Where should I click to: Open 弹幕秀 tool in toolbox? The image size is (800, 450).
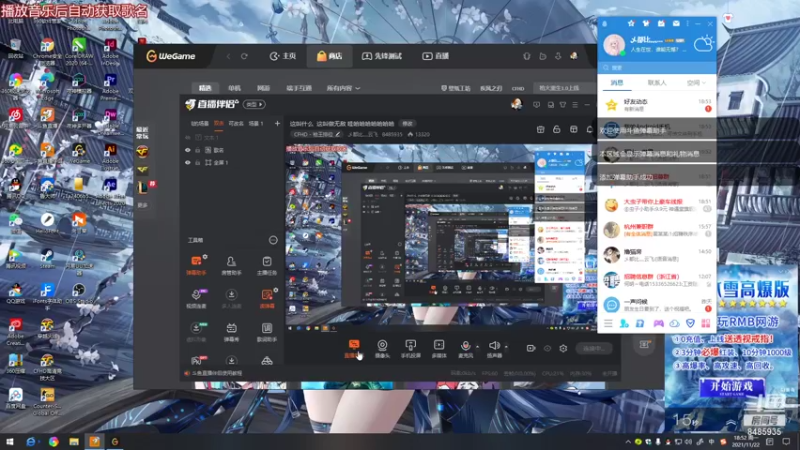coord(231,332)
